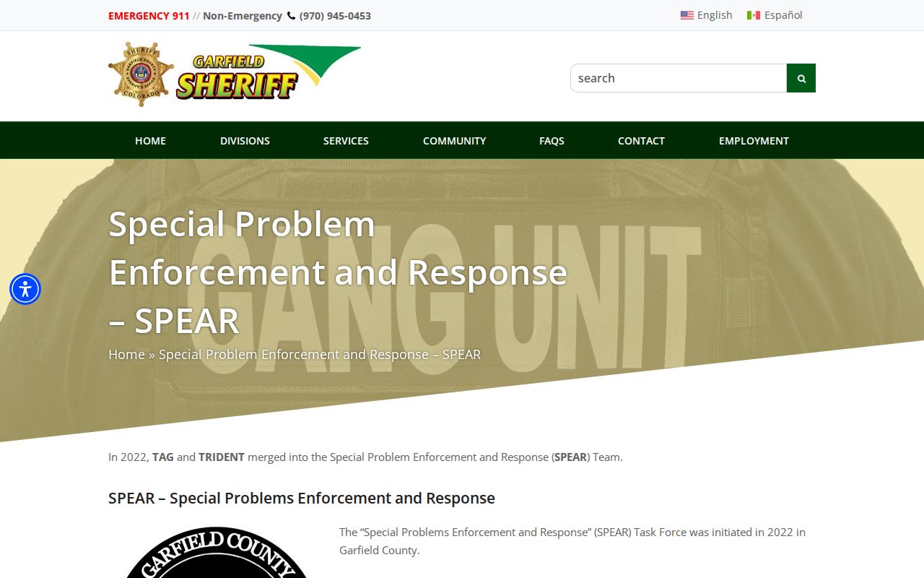The image size is (924, 578).
Task: Open the DIVISIONS menu
Action: tap(245, 140)
